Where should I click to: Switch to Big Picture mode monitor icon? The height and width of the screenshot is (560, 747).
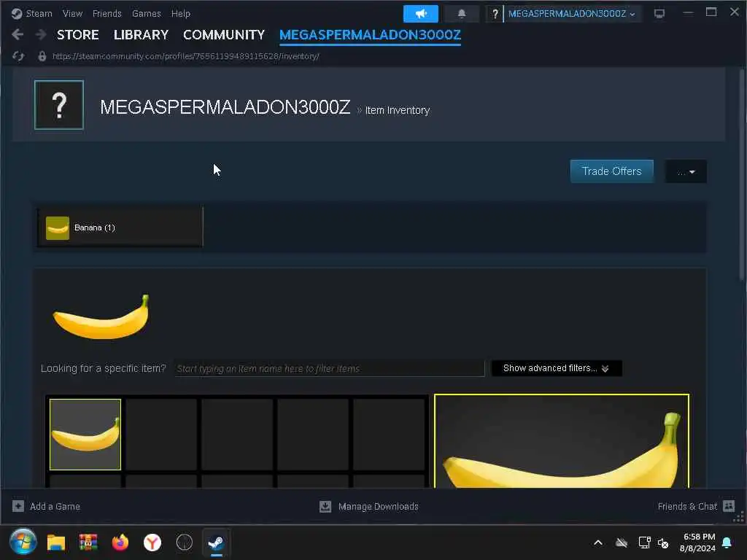[x=659, y=14]
